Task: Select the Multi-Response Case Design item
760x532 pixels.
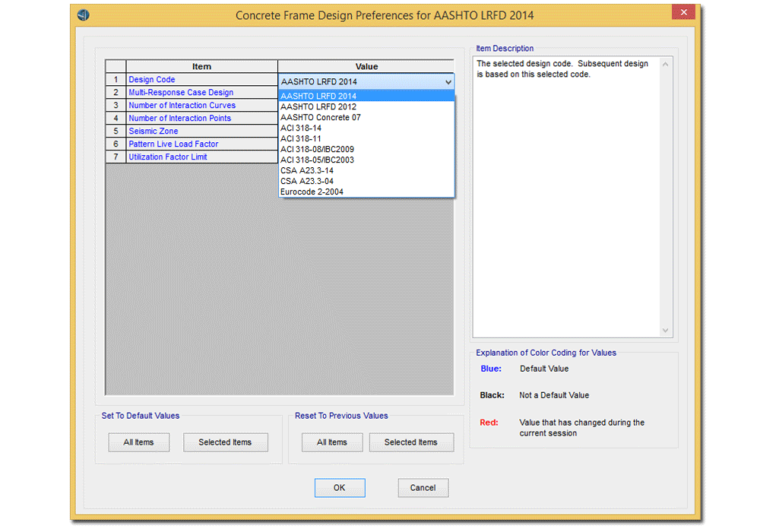Action: pyautogui.click(x=201, y=93)
